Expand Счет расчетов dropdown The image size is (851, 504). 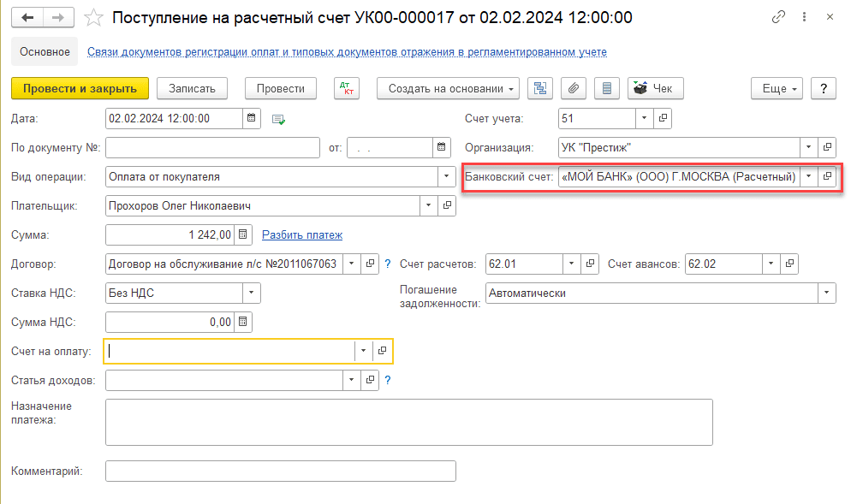click(572, 264)
